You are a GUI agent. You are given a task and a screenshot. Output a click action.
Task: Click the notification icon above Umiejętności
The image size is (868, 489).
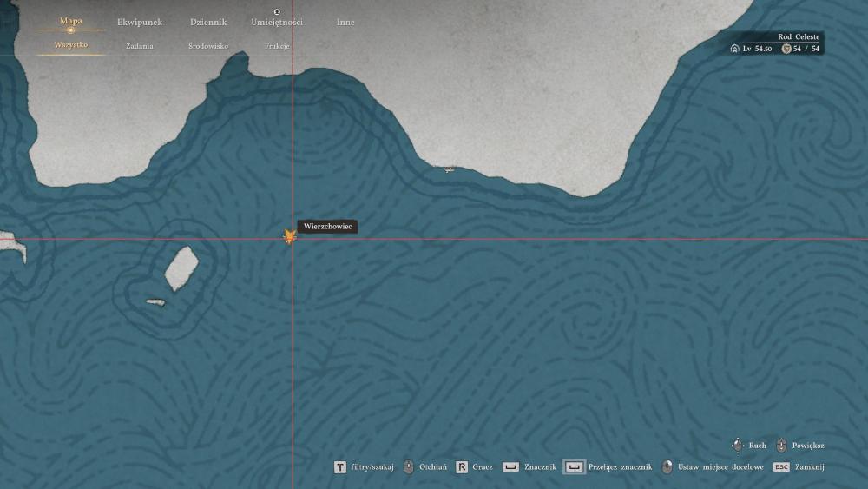click(x=277, y=11)
